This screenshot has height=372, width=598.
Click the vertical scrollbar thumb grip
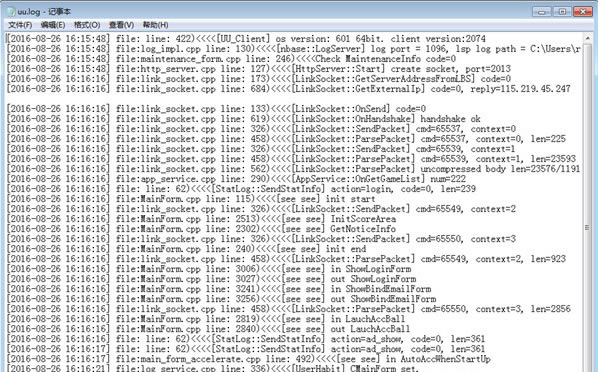click(x=587, y=227)
